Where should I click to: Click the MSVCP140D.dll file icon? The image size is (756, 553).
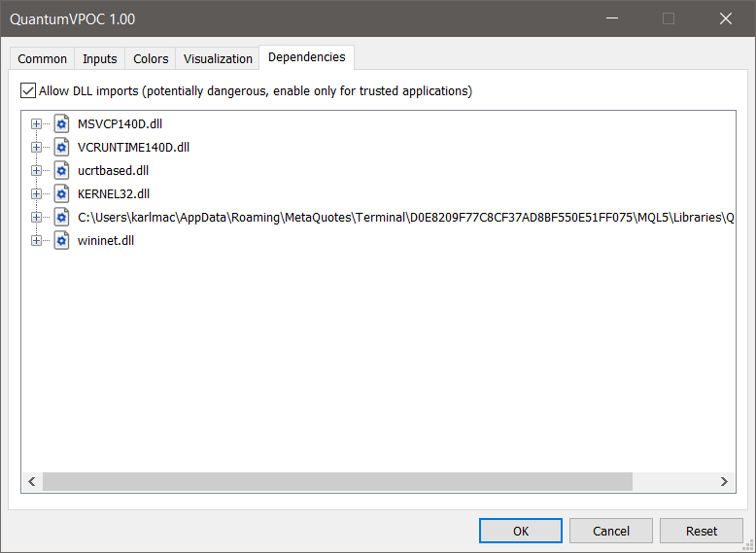pyautogui.click(x=61, y=124)
